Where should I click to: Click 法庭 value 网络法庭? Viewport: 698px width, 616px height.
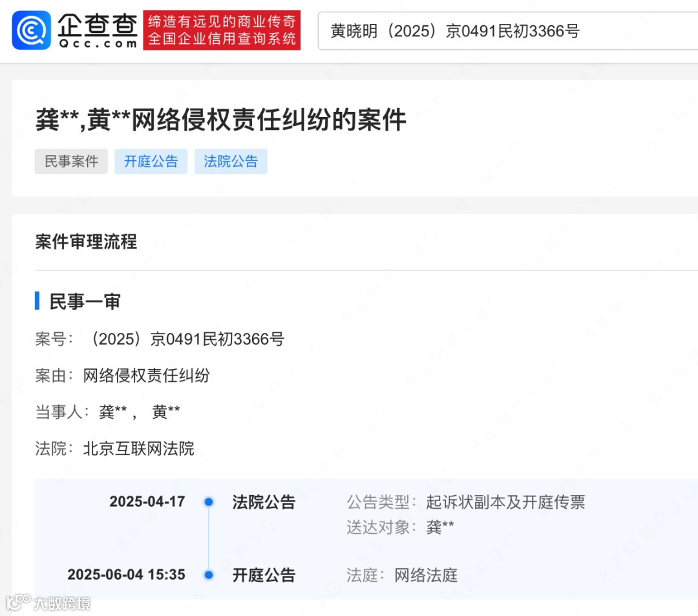[426, 575]
